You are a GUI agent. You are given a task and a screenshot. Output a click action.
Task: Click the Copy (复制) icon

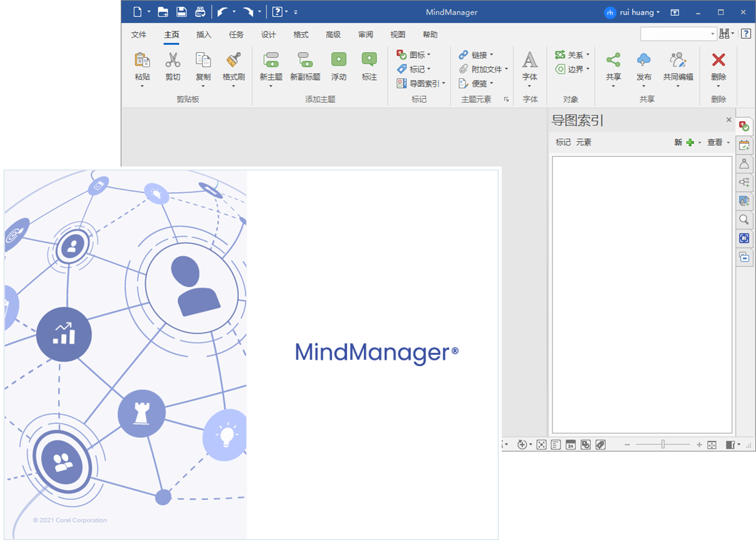coord(203,60)
